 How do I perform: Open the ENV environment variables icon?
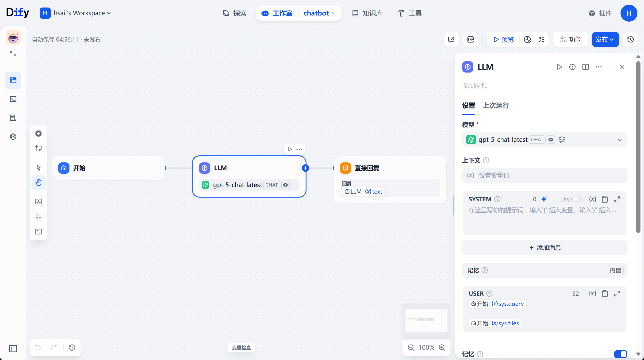(470, 39)
